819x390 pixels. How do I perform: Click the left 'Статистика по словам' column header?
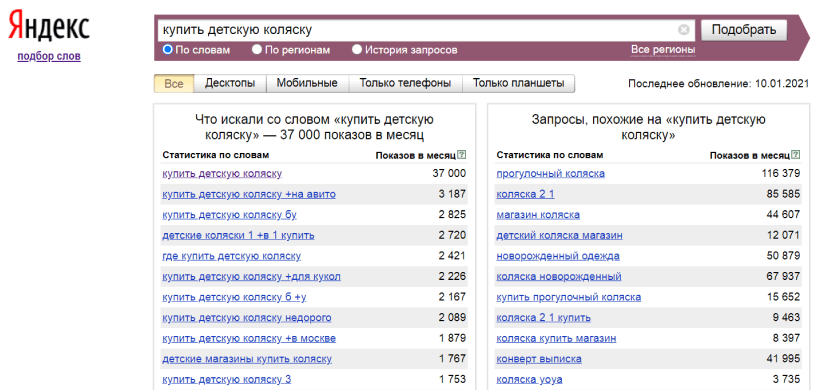coord(216,155)
